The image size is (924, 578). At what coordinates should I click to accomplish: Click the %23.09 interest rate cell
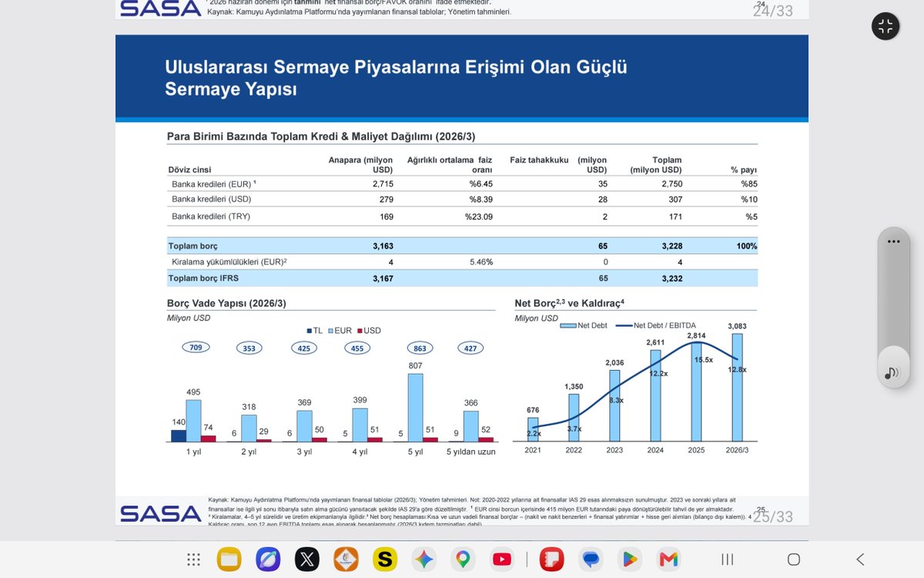(478, 217)
